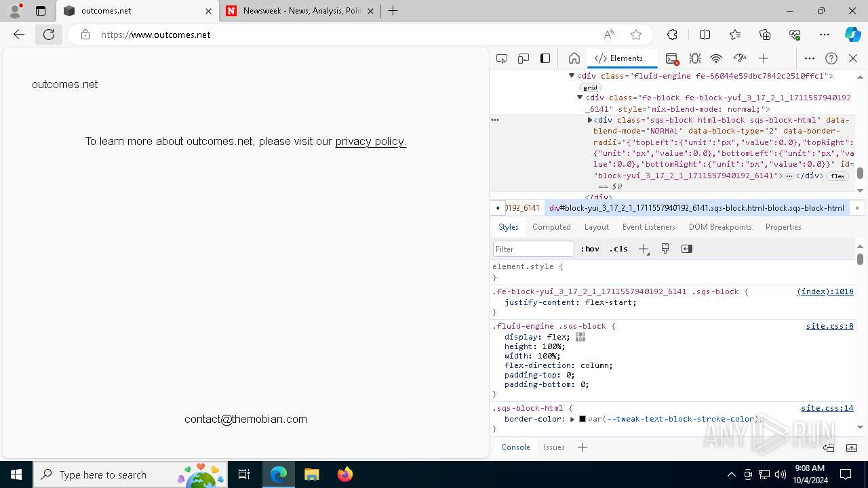Open the Properties tab

(783, 227)
